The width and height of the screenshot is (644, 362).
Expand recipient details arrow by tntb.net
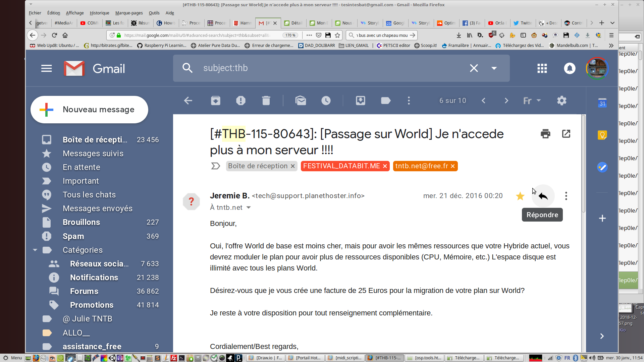(x=249, y=207)
